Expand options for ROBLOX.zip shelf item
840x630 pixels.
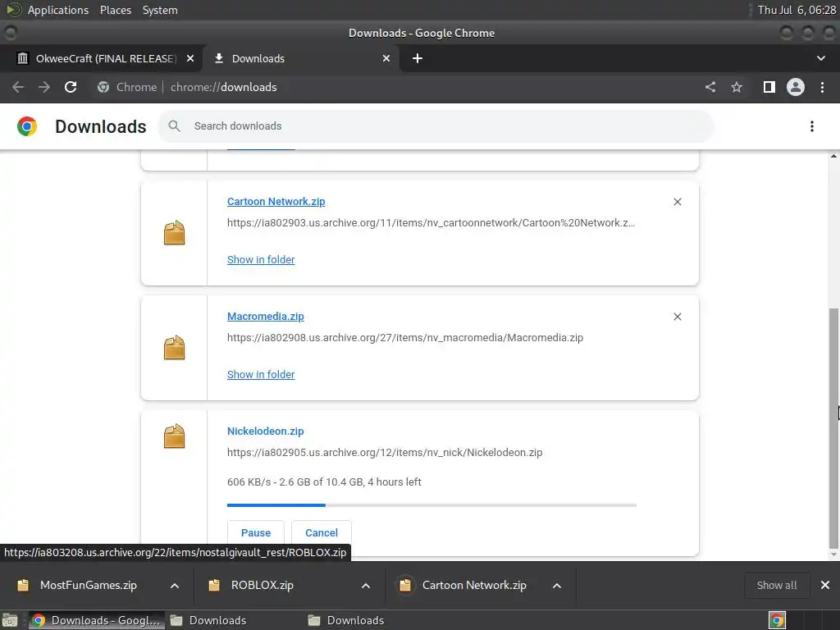tap(366, 586)
